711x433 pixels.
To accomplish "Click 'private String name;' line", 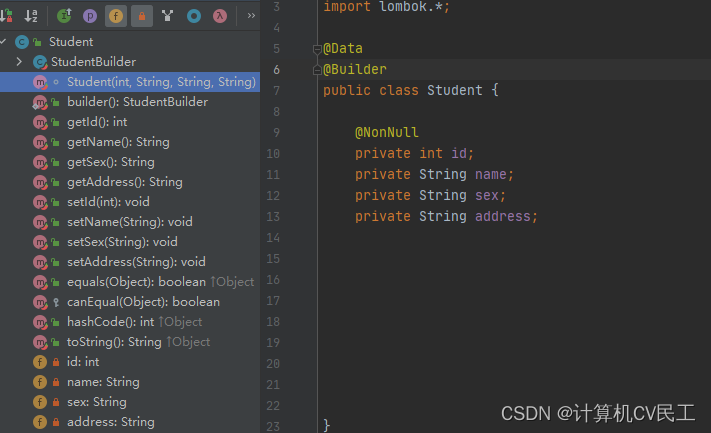I will [x=434, y=174].
